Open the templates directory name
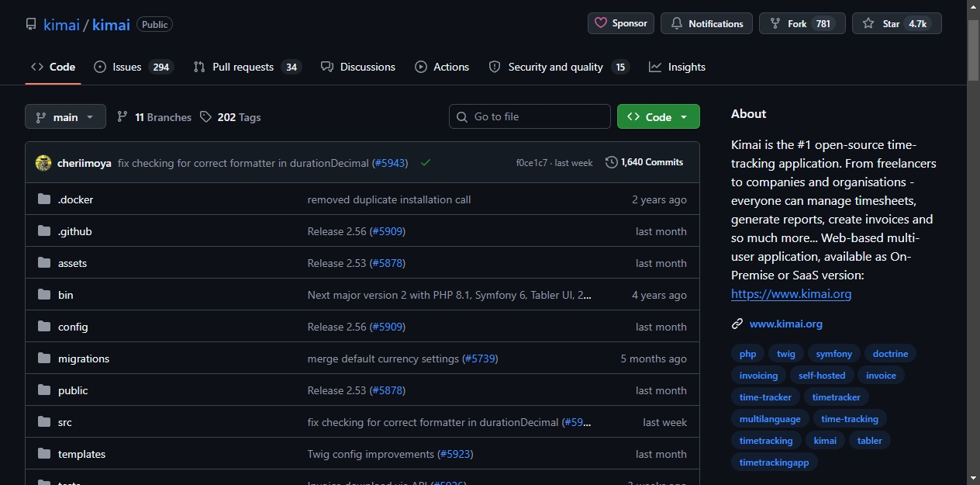 [81, 454]
